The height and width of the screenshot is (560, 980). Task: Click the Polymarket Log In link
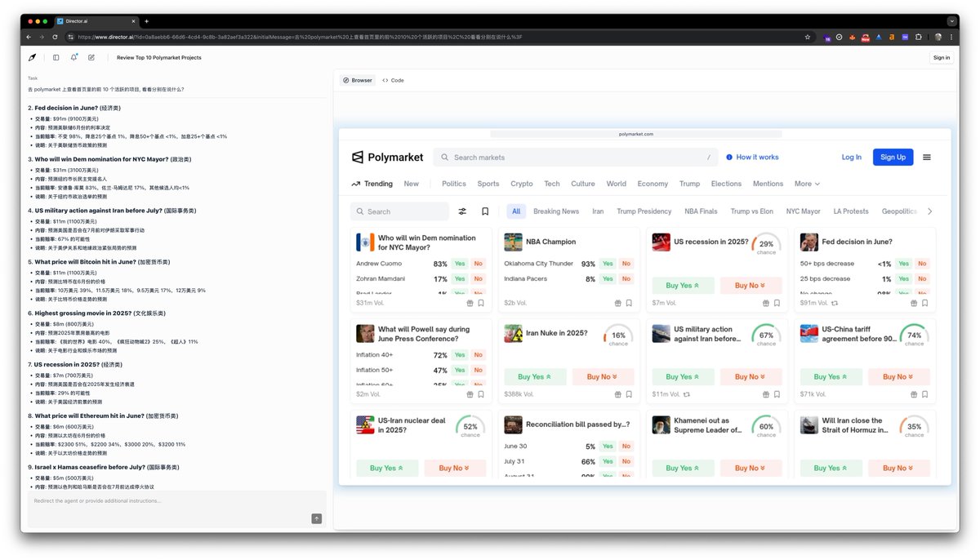851,158
